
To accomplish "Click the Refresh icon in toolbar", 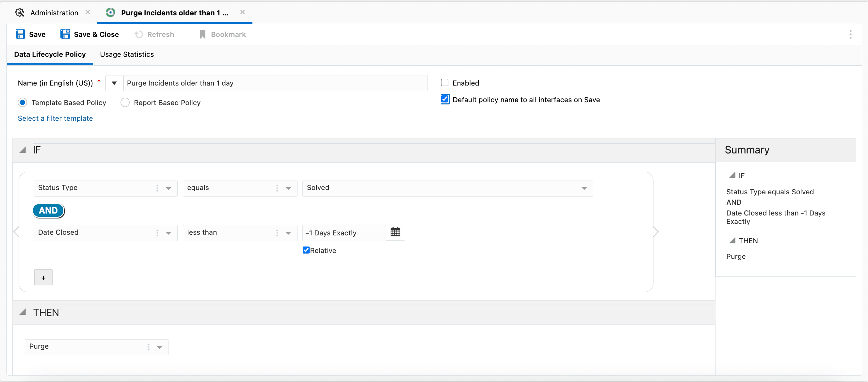I will [138, 34].
